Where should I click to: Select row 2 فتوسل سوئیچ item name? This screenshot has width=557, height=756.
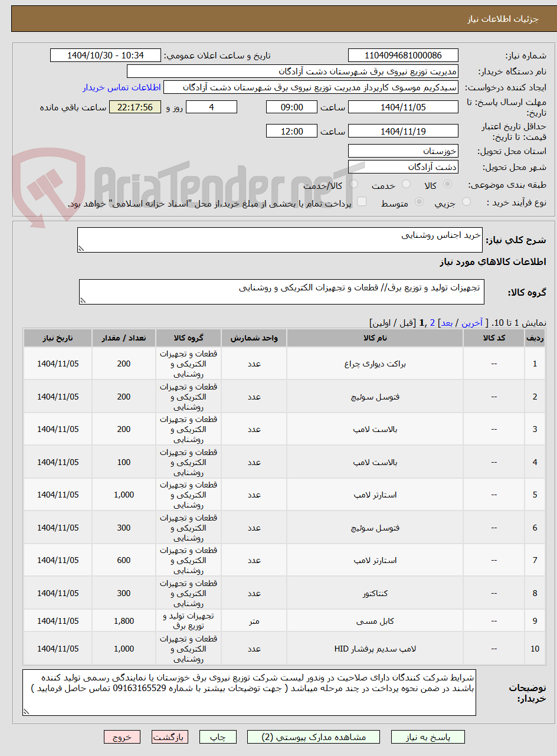[375, 397]
